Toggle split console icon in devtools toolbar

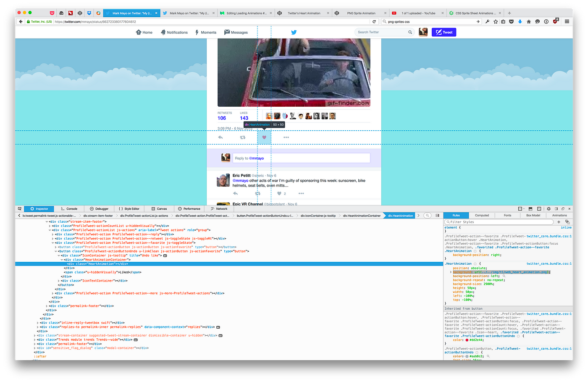click(x=530, y=209)
